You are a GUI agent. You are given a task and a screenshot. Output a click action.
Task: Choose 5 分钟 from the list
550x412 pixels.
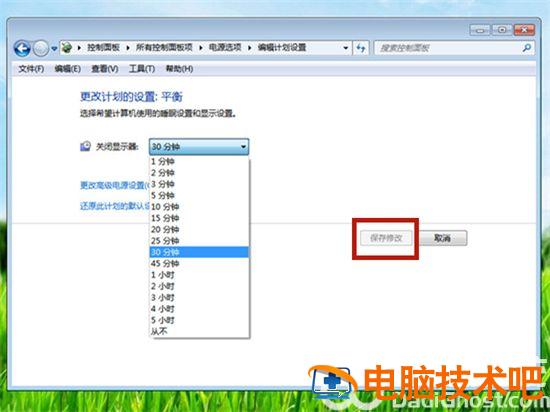click(x=199, y=195)
